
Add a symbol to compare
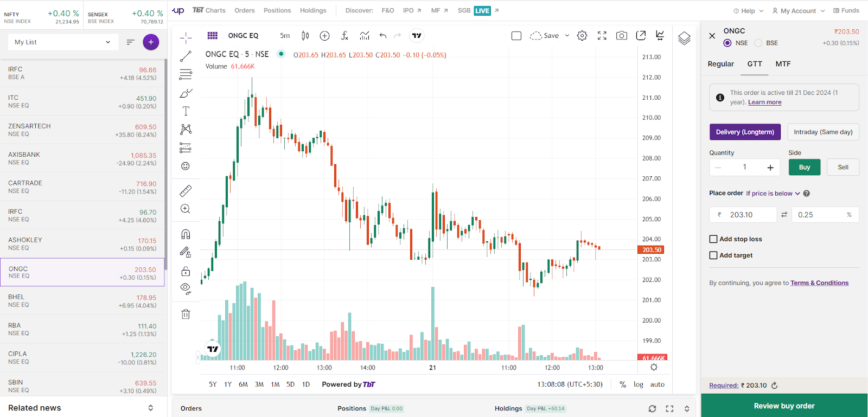(x=325, y=36)
